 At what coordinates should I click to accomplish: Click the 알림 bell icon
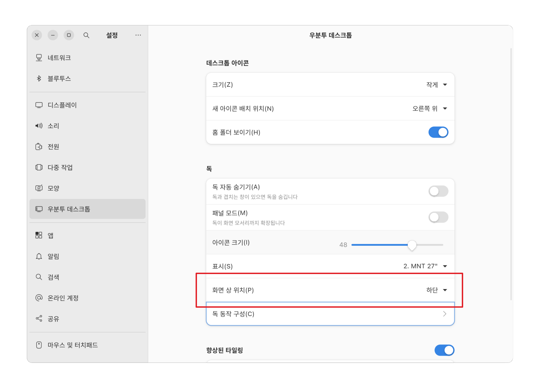pyautogui.click(x=39, y=256)
